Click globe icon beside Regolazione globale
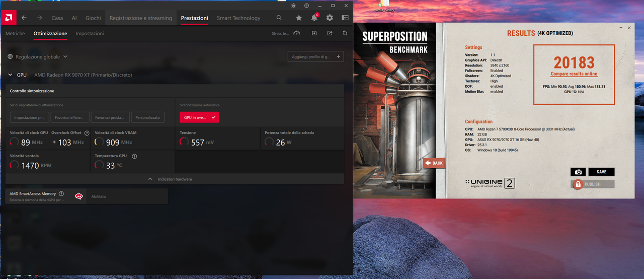 tap(10, 57)
